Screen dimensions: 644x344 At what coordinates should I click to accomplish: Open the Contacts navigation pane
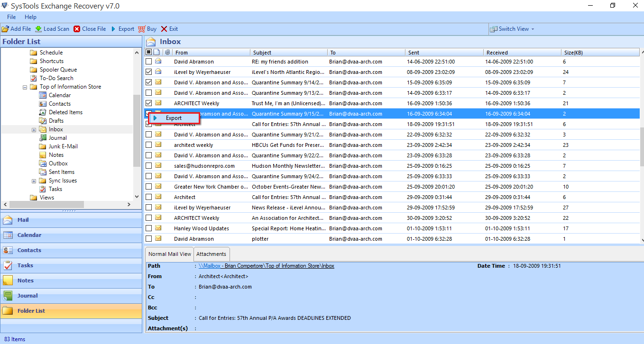coord(71,250)
